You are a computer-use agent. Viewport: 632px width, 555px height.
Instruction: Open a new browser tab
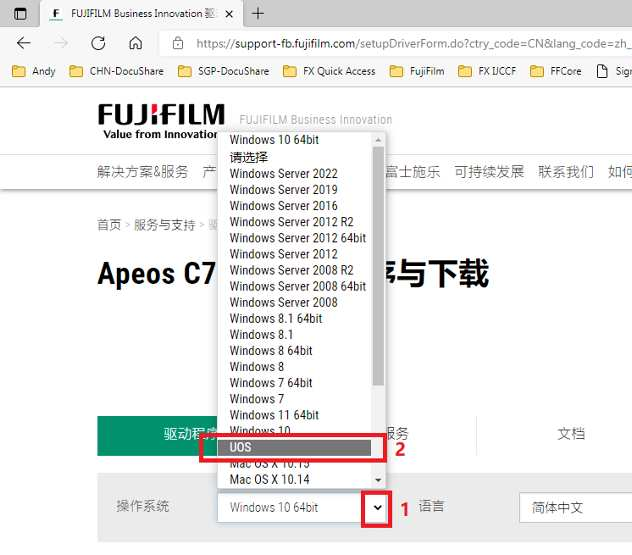pyautogui.click(x=258, y=14)
